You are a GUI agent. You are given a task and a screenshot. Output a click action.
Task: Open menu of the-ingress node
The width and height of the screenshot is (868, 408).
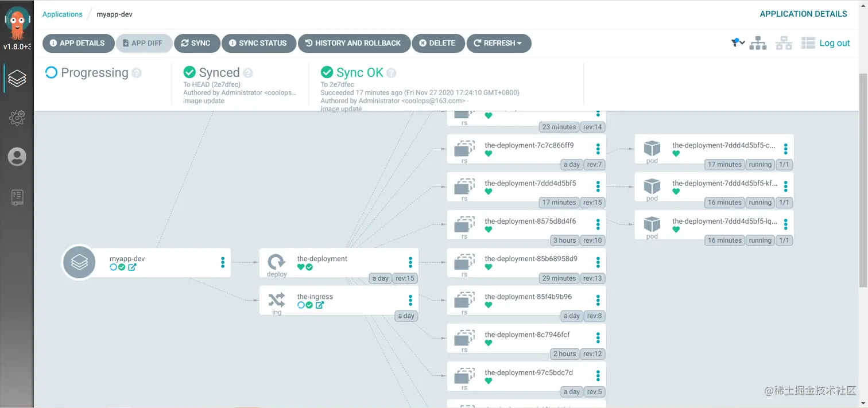pos(410,300)
